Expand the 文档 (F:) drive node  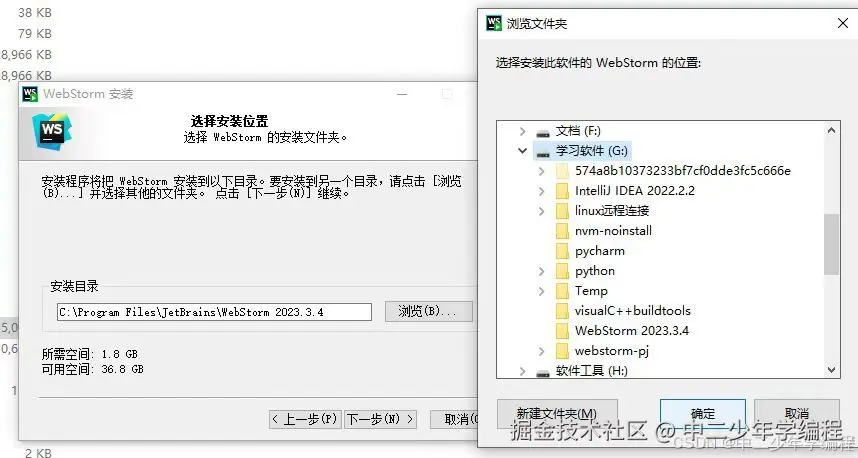pyautogui.click(x=523, y=131)
